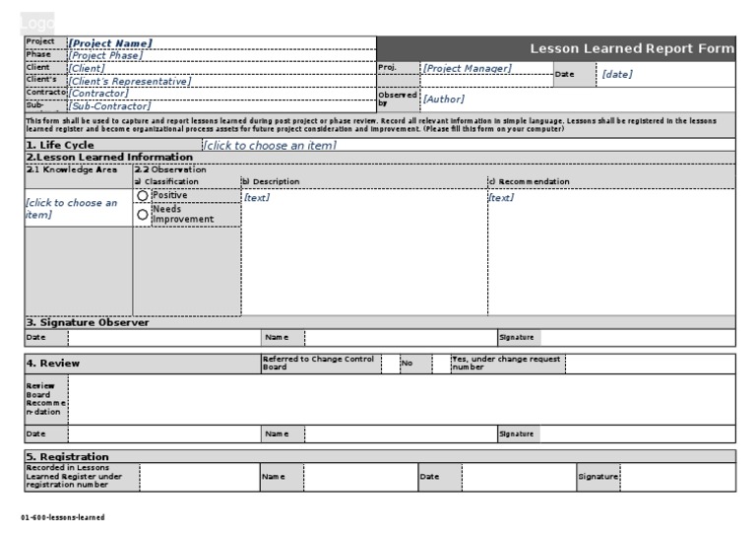Click the Signature Observer Name field

pos(402,338)
